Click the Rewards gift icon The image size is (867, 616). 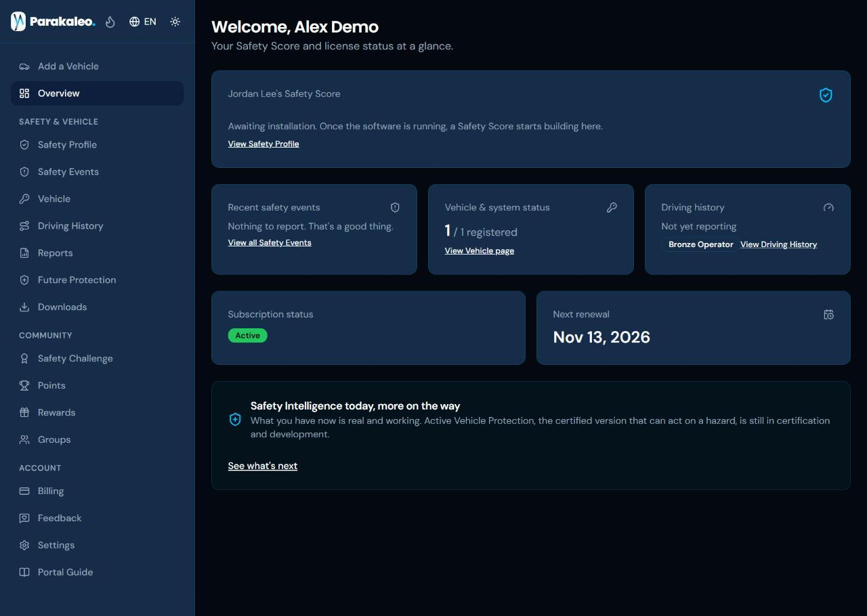coord(24,413)
